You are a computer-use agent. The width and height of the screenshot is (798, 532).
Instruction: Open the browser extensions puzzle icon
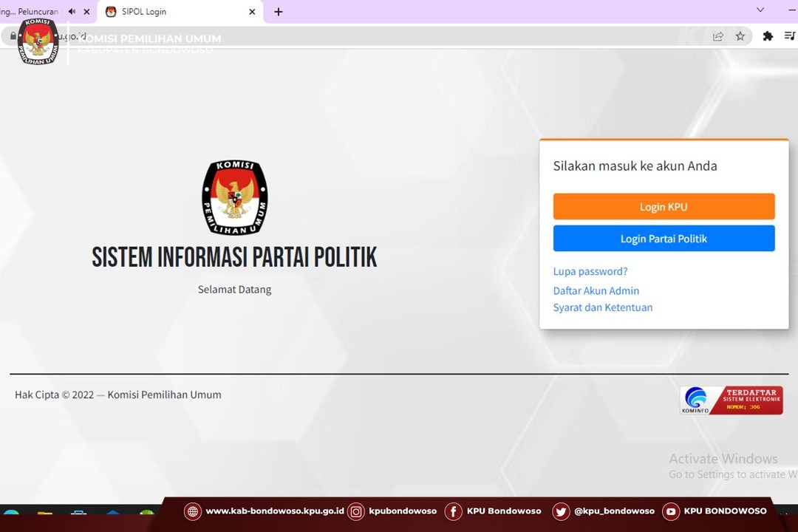click(x=768, y=36)
